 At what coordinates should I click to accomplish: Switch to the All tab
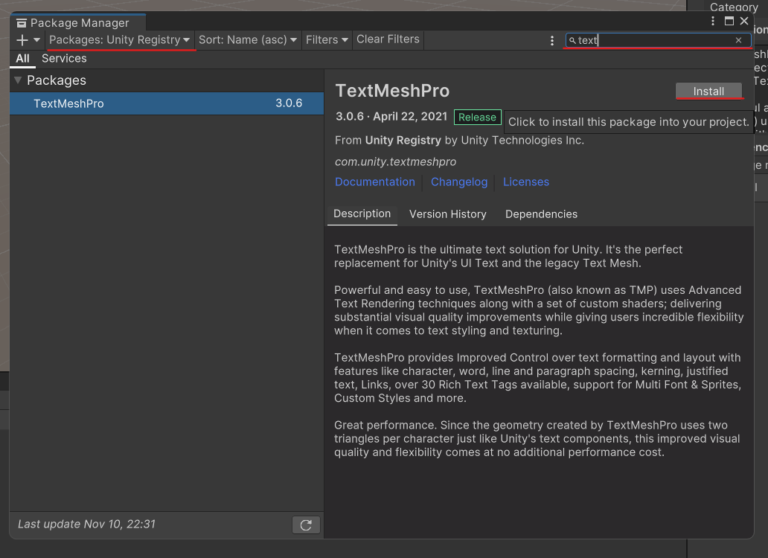pos(22,59)
